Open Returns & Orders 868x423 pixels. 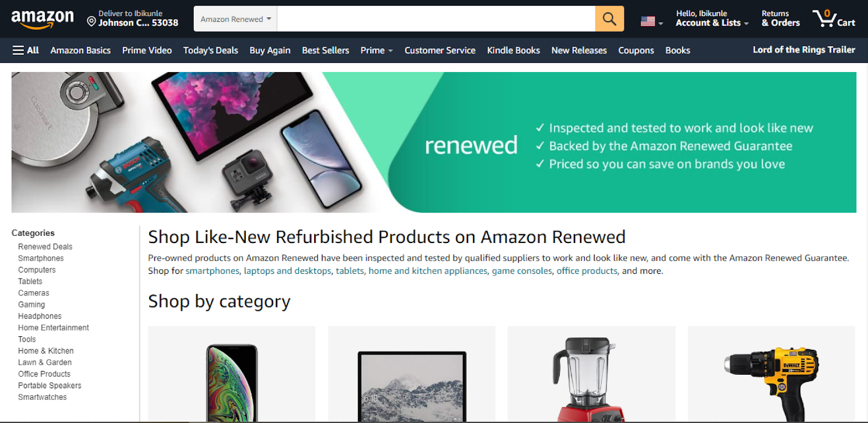781,18
